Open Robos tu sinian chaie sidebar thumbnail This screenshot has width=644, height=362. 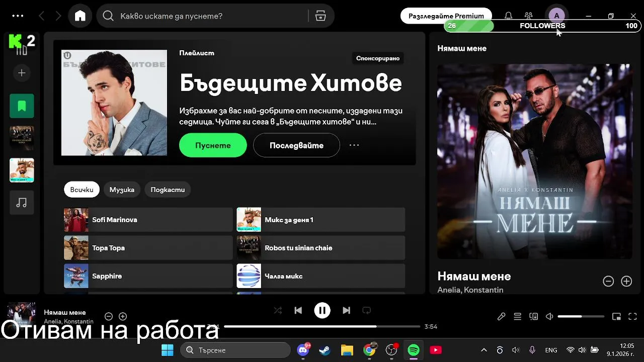[22, 138]
